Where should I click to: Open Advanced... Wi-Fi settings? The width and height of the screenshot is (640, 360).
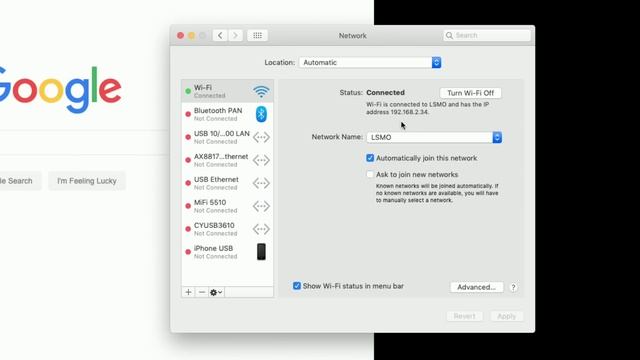[x=476, y=287]
